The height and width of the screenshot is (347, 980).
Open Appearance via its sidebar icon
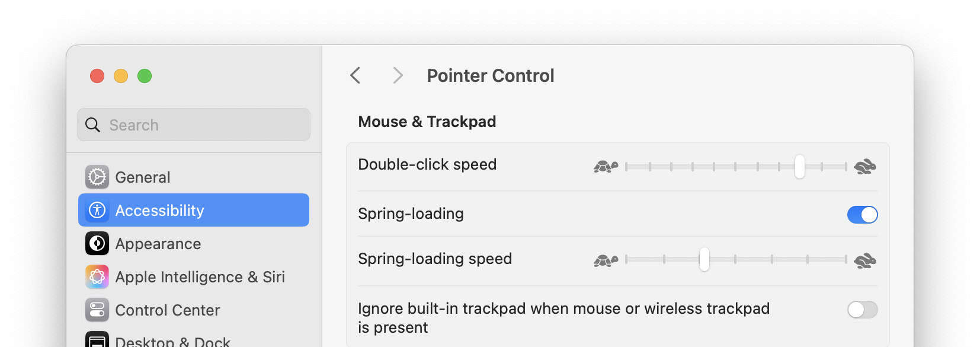97,243
